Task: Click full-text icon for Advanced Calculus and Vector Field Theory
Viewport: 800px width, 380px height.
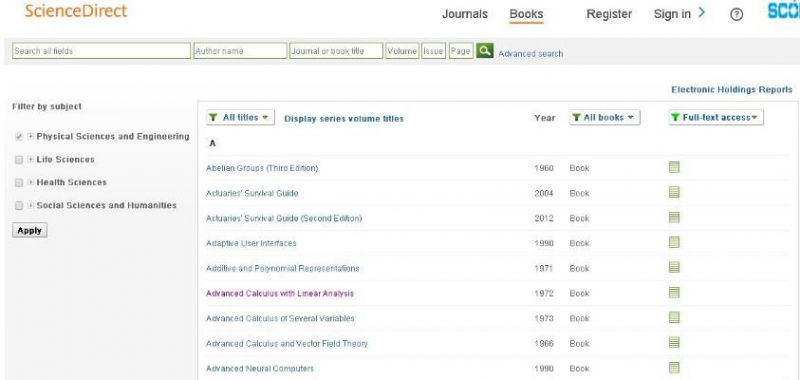Action: pos(674,342)
